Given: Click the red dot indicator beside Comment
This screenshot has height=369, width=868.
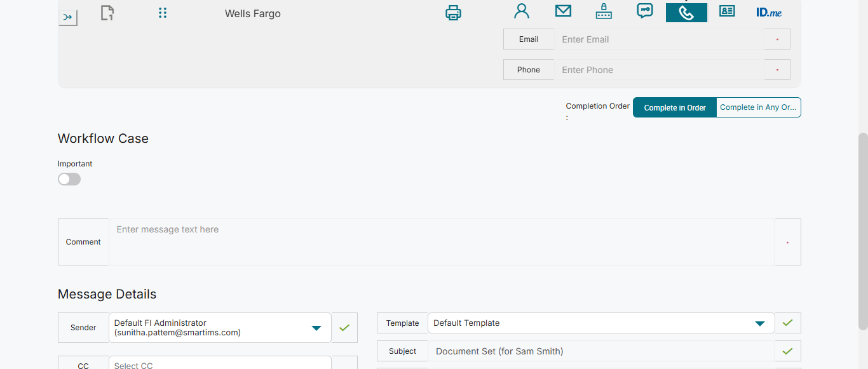Looking at the screenshot, I should [788, 242].
